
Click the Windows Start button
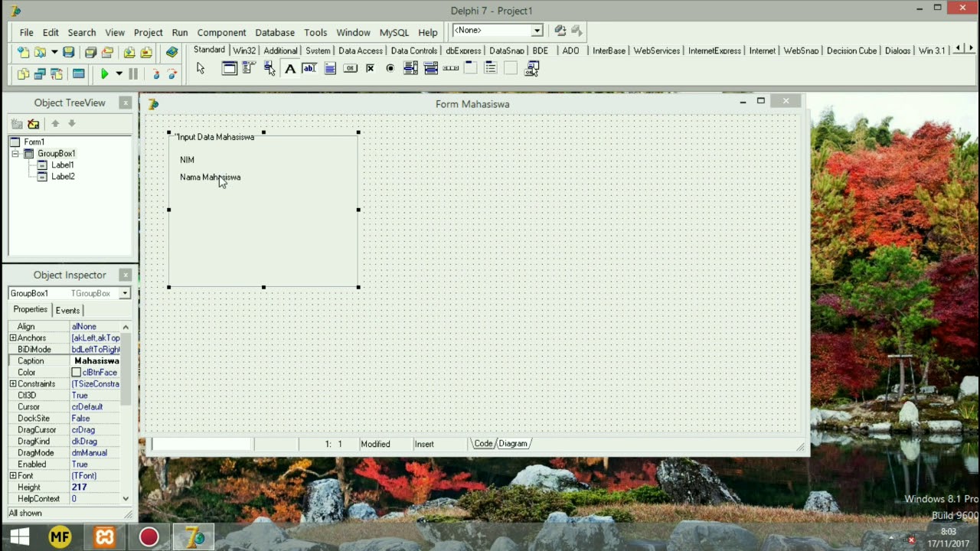(19, 537)
